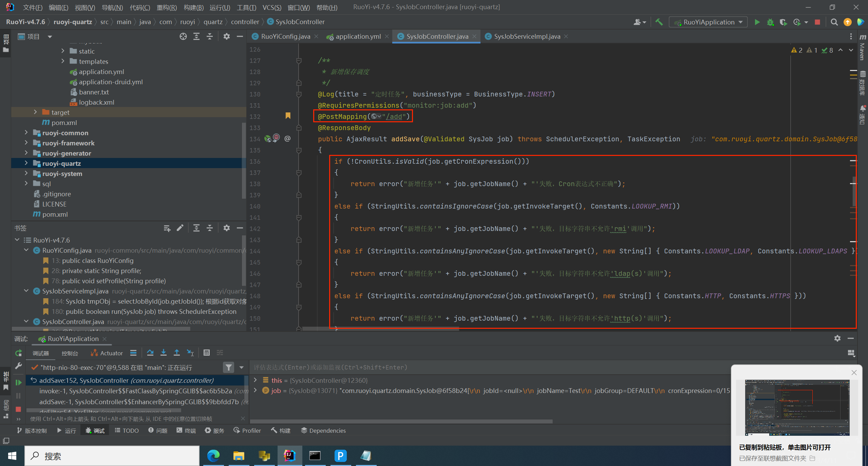868x466 pixels.
Task: Click Collapse All in project panel
Action: (210, 36)
